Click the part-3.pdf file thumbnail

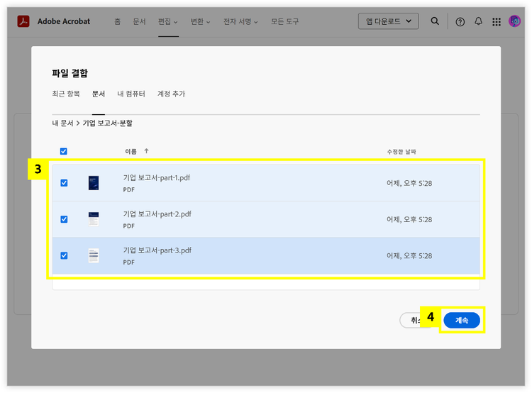(94, 255)
